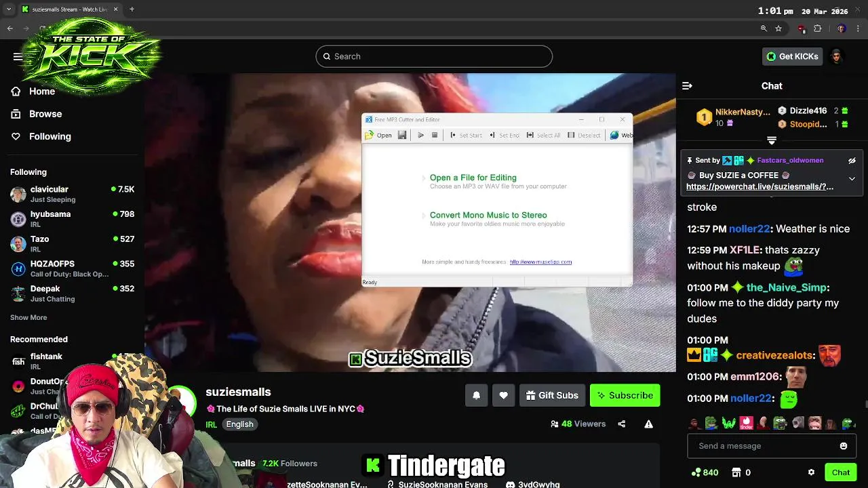Click username the_Naive_Simp in chat

786,287
